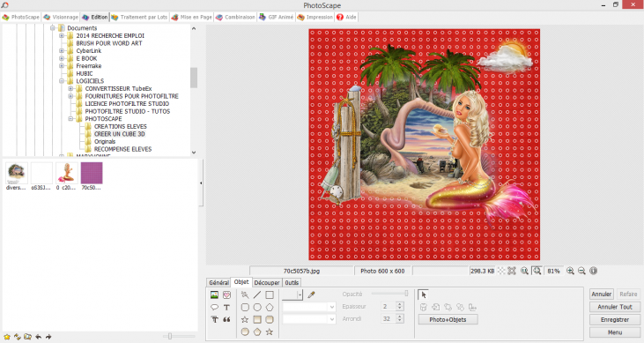Click the favorites star icon at bottom-left
The image size is (644, 343).
tap(7, 337)
